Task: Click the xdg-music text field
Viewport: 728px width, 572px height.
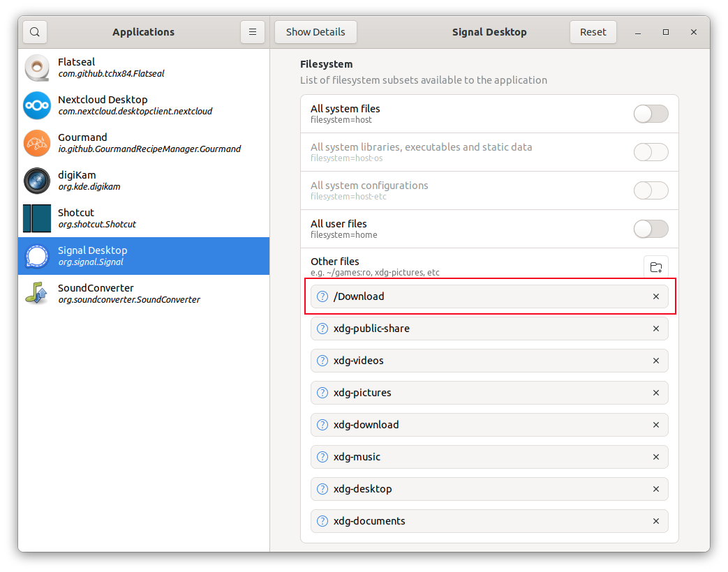Action: [489, 457]
